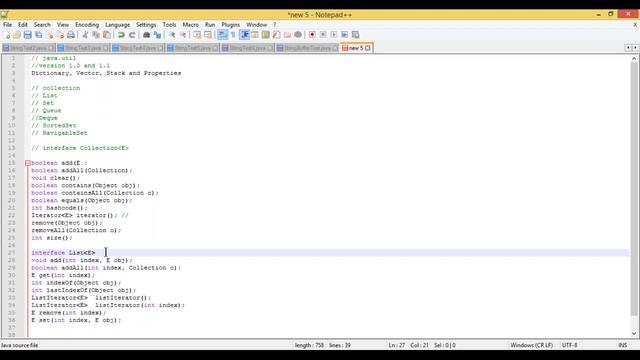The image size is (640, 360).
Task: Start macro recording with red dot icon
Action: (x=312, y=35)
